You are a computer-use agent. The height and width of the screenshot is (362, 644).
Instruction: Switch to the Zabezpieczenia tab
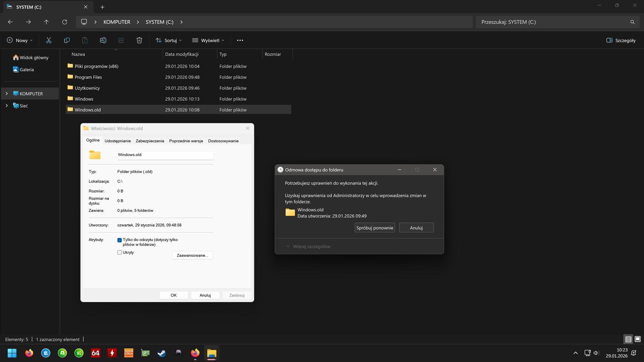pyautogui.click(x=150, y=141)
